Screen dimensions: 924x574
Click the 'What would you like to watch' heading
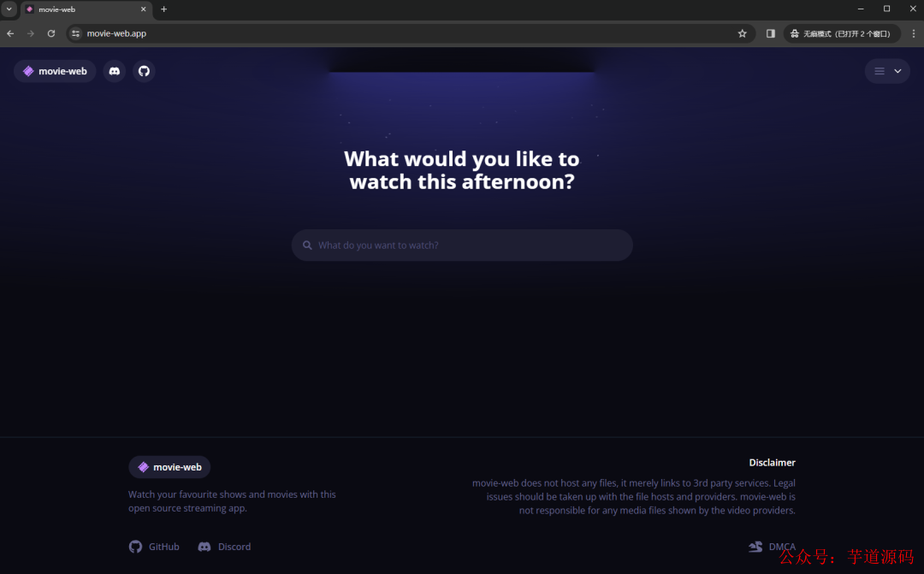click(x=462, y=170)
